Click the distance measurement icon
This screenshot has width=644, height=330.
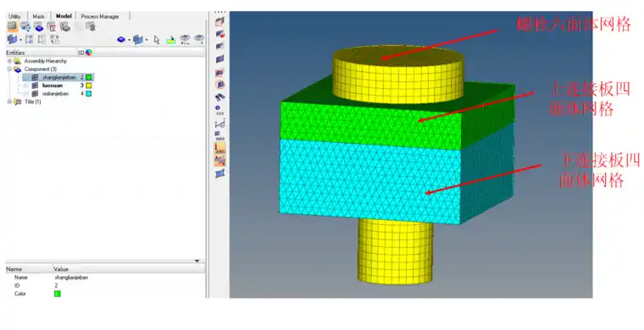tap(220, 123)
